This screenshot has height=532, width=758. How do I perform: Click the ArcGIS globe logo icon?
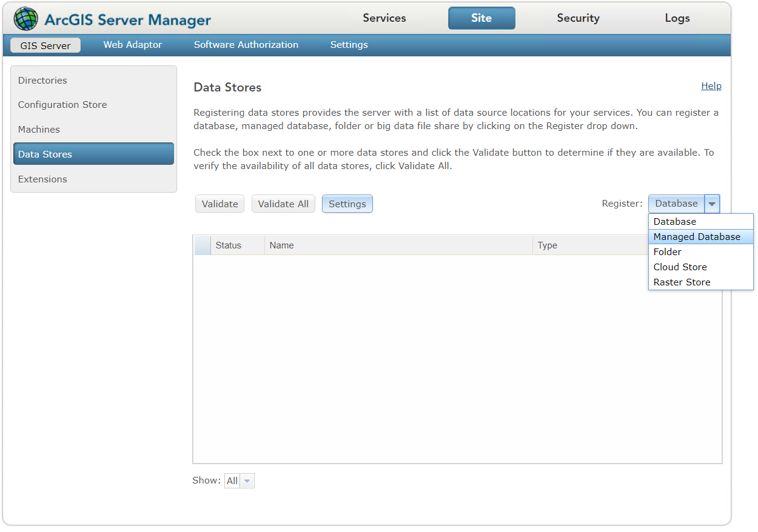[x=25, y=19]
